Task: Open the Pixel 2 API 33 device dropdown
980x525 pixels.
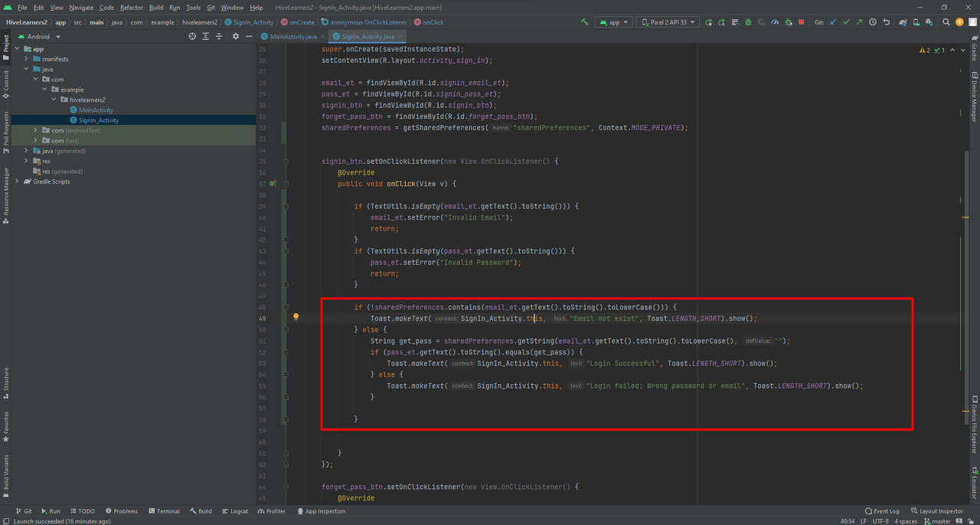Action: coord(668,22)
